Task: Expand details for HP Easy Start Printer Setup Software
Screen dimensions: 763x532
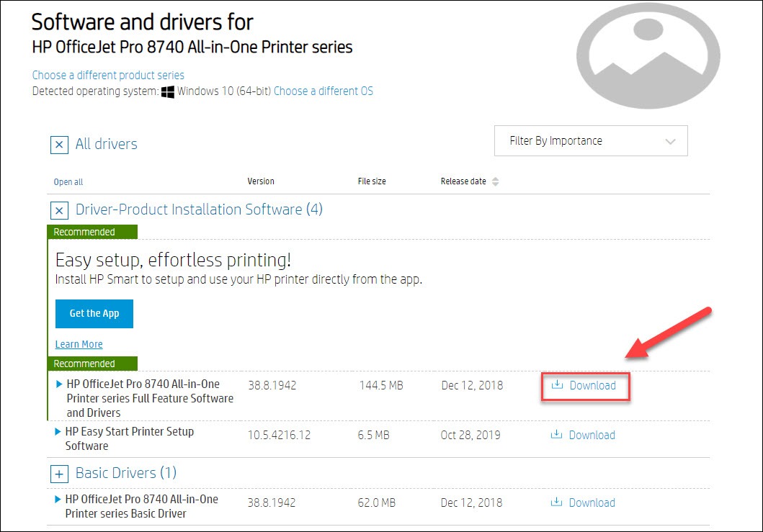Action: (x=58, y=432)
